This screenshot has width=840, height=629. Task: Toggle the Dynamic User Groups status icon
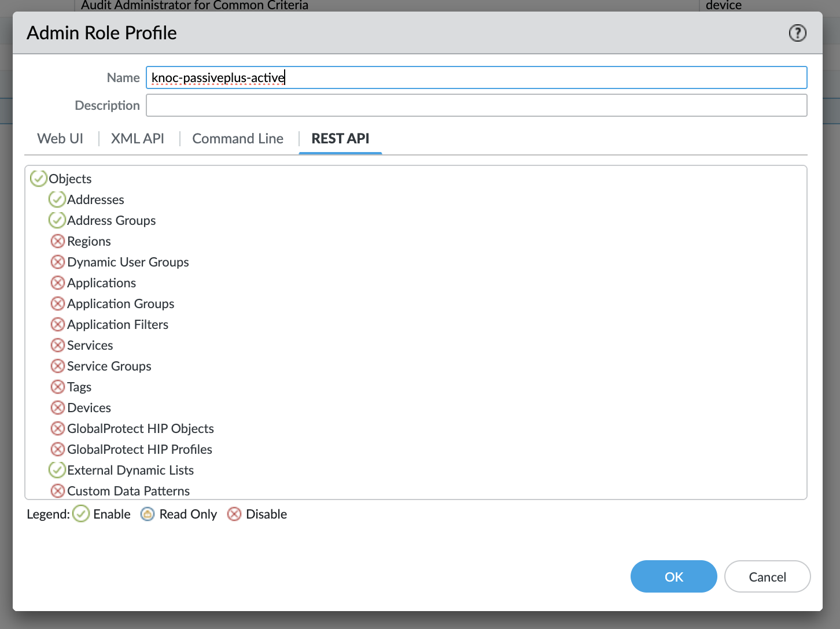(57, 261)
